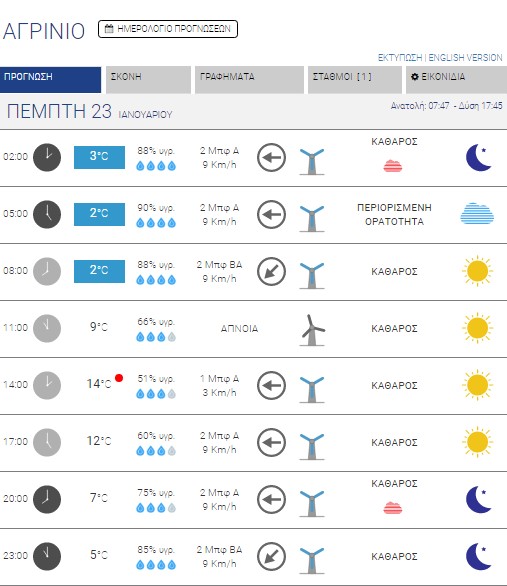Click the sun icon for 08:00

(477, 271)
